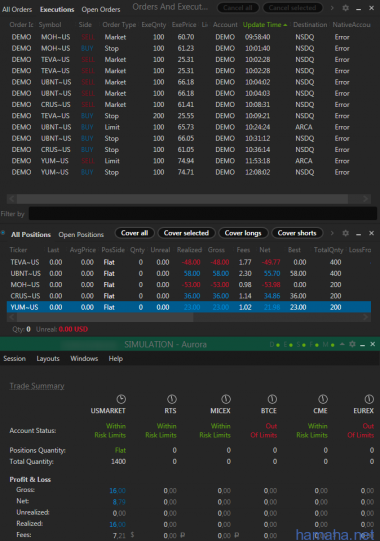The width and height of the screenshot is (380, 541).
Task: Open Aurora title bar settings gear
Action: coord(352,344)
